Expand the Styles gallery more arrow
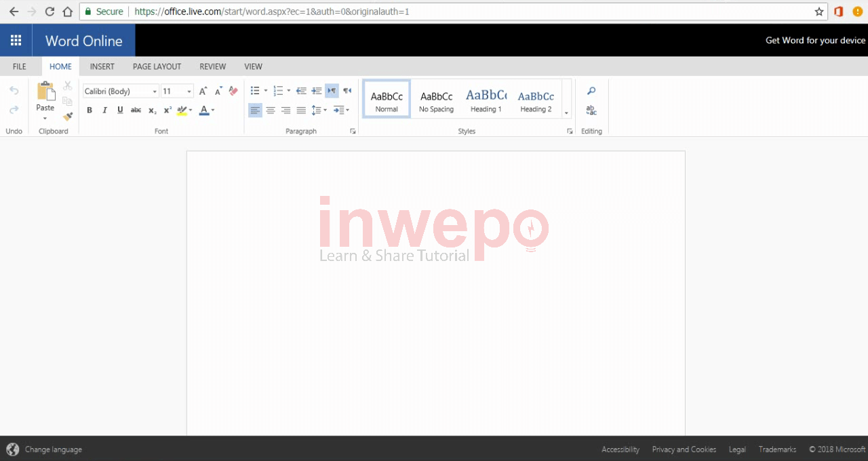The height and width of the screenshot is (461, 868). [x=566, y=113]
